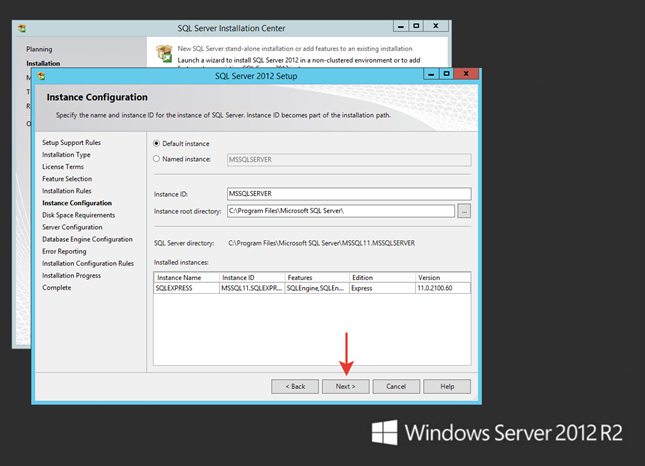Browse for instance root directory (…) button

coord(464,211)
